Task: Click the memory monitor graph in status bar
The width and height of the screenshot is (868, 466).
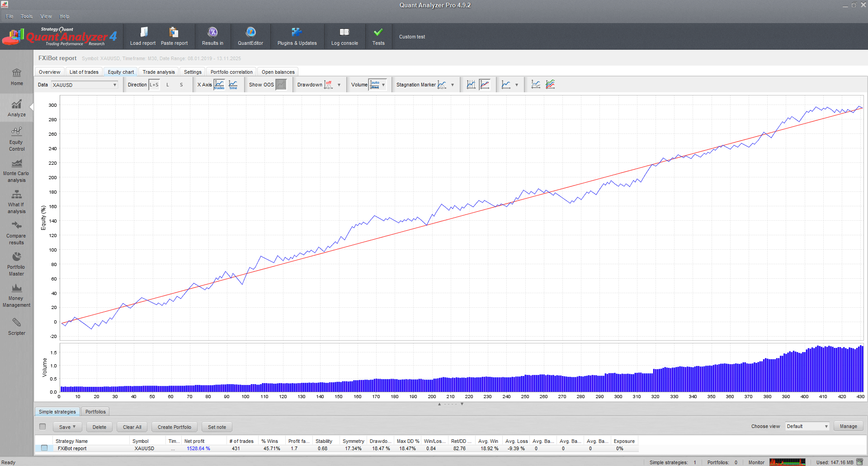Action: [787, 462]
